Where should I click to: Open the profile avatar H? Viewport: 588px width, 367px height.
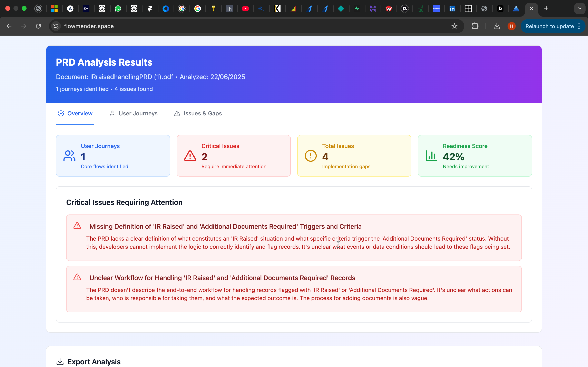click(x=511, y=26)
